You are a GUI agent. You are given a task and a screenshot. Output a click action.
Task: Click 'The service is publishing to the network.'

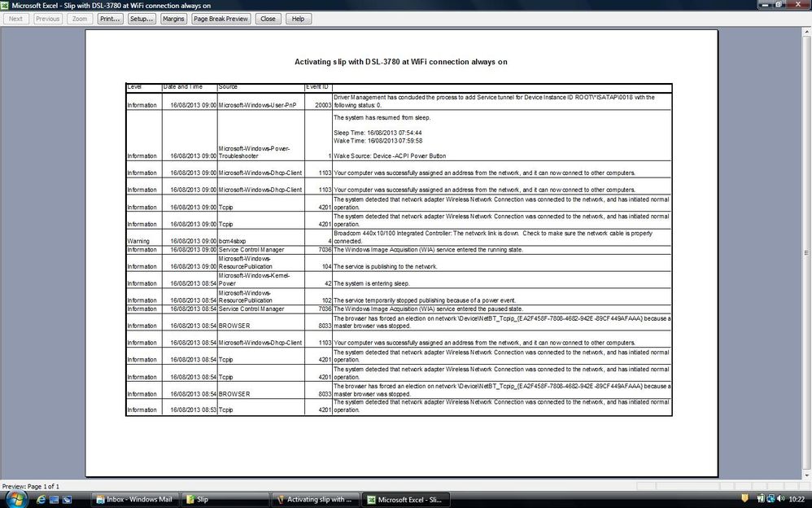point(386,266)
